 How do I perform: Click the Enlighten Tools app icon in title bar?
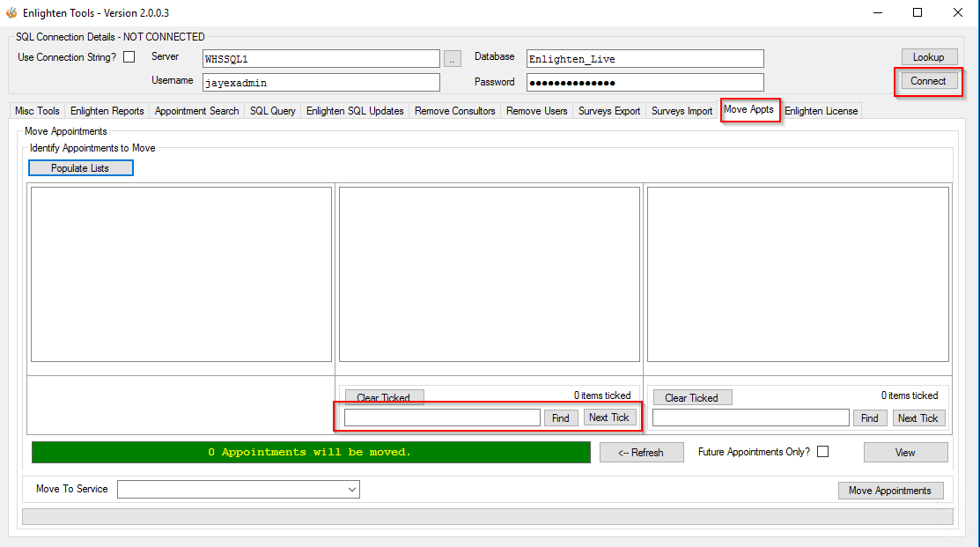coord(11,12)
